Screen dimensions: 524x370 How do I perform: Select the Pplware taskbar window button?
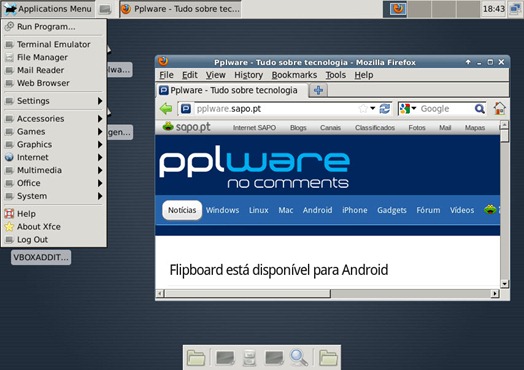click(180, 9)
